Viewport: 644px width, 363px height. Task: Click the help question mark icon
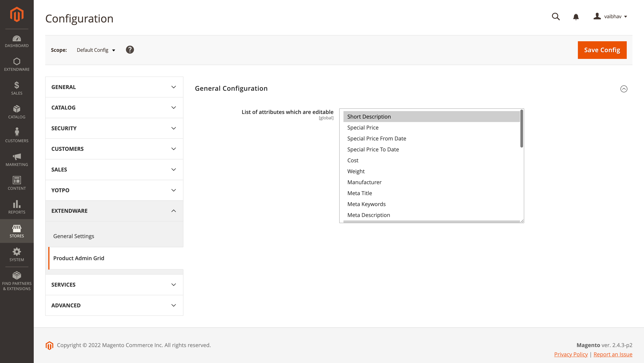coord(130,49)
